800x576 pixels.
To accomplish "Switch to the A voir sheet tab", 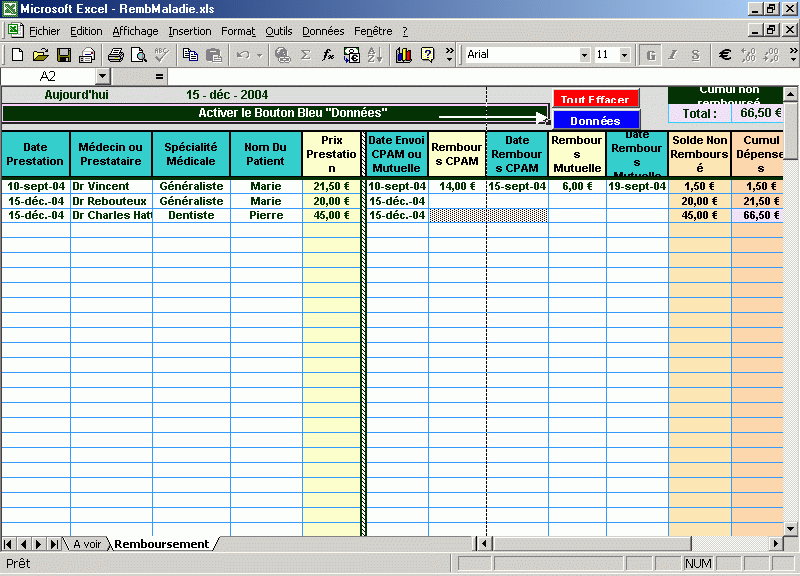I will [x=87, y=544].
